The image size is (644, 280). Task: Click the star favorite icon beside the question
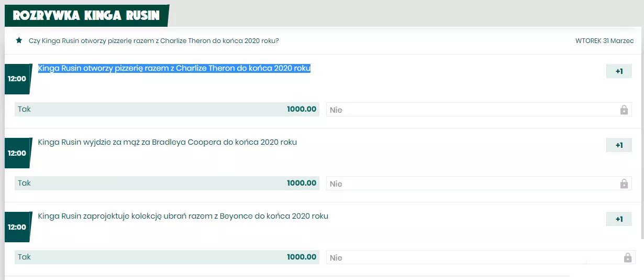point(19,40)
